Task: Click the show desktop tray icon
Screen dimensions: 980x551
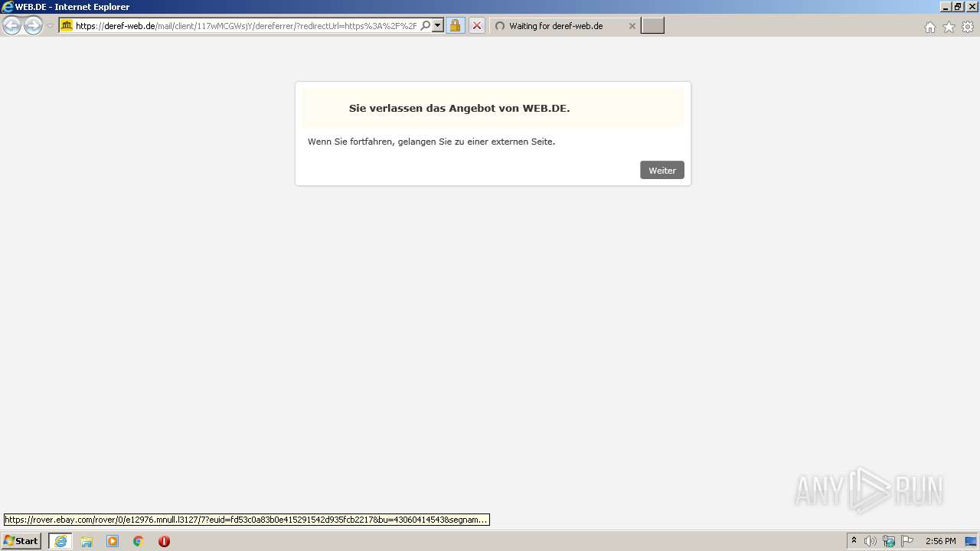Action: [x=971, y=541]
